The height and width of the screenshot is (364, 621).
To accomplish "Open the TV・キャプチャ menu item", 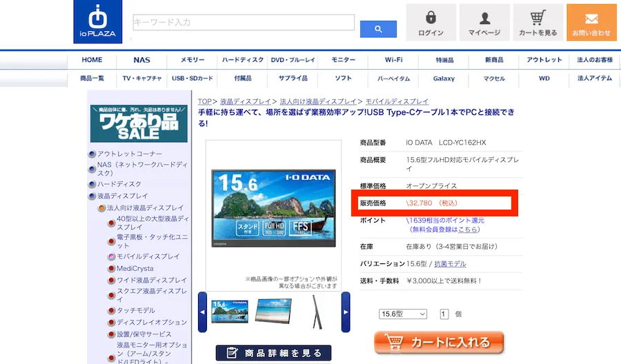I will [141, 79].
